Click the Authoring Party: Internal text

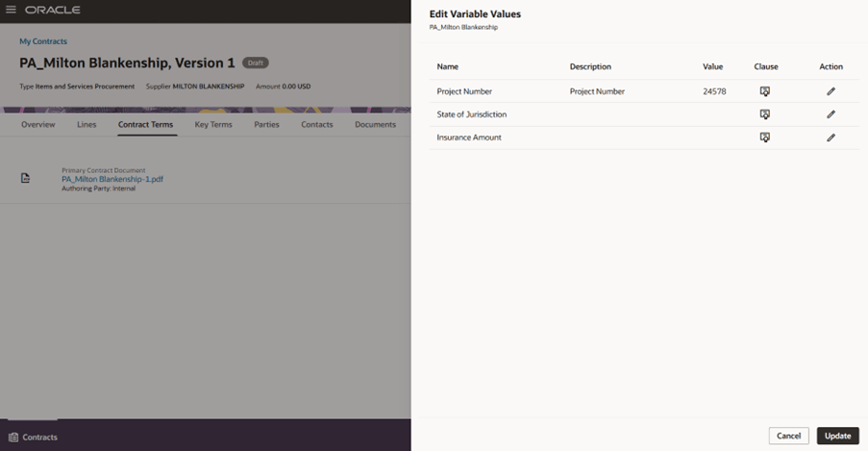coord(99,188)
